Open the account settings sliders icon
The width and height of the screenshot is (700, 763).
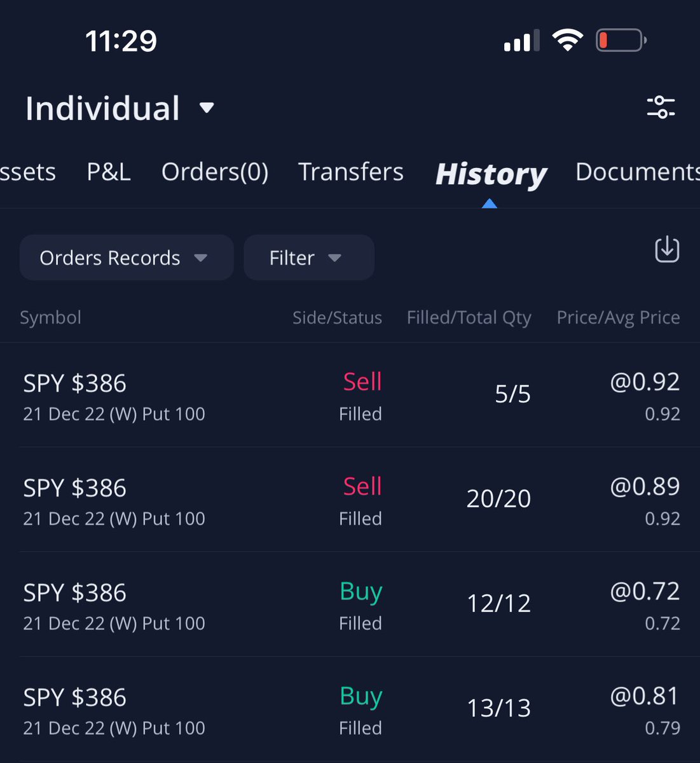(x=661, y=107)
